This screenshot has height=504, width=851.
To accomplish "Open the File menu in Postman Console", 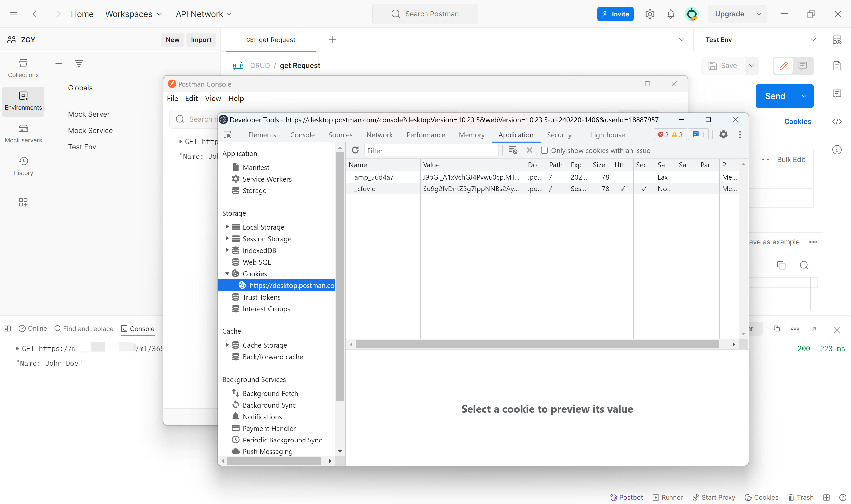I will [172, 98].
